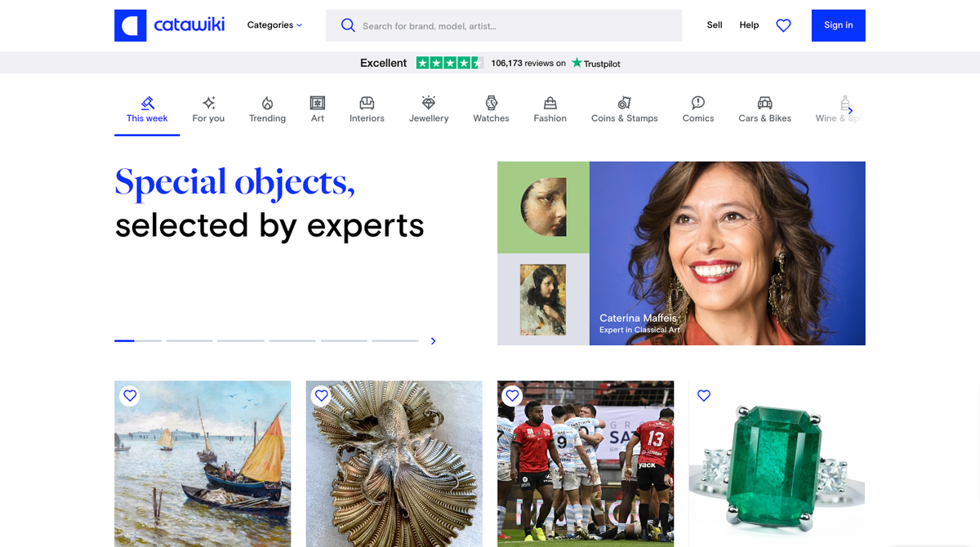
Task: Go to the Interiors tab
Action: tap(367, 111)
